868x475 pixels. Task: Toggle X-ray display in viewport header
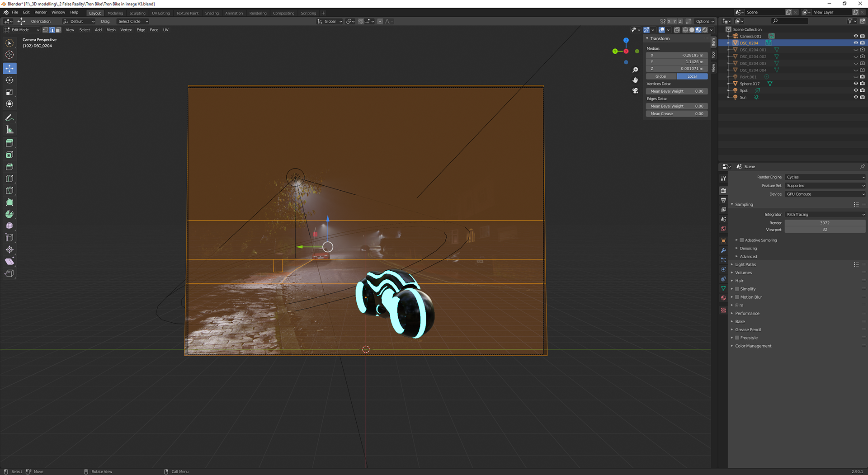[x=677, y=30]
